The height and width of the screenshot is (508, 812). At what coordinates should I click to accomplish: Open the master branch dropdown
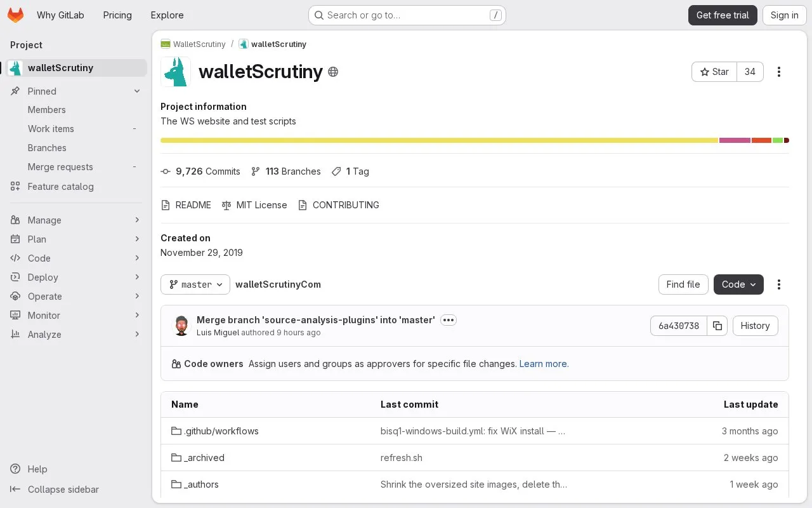(x=195, y=284)
